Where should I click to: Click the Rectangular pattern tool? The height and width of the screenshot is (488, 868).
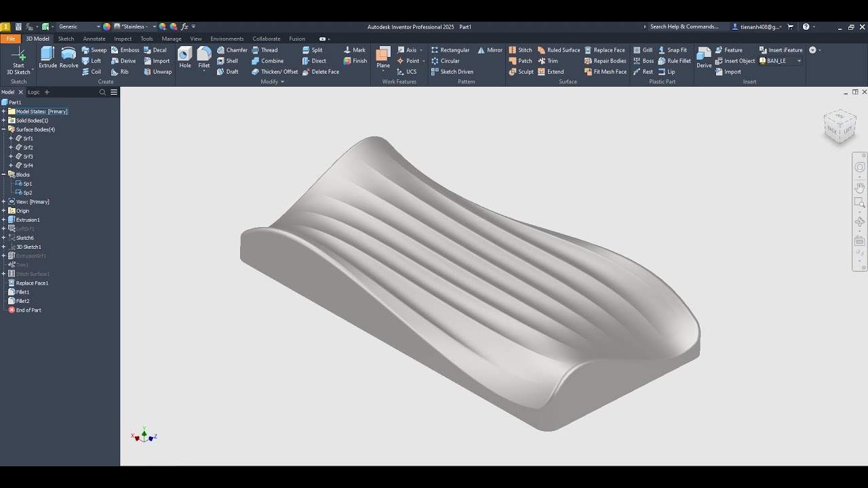pyautogui.click(x=450, y=50)
